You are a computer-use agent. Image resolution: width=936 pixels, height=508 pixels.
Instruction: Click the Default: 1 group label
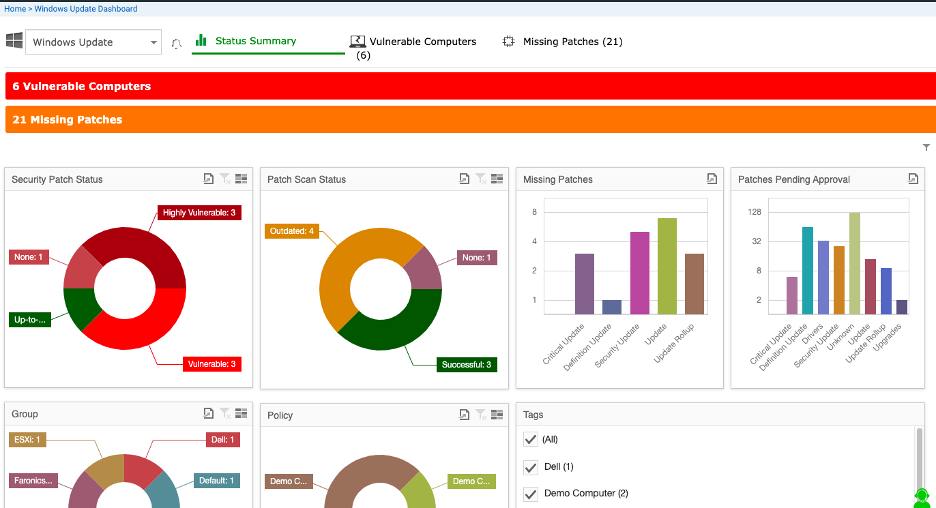[217, 481]
